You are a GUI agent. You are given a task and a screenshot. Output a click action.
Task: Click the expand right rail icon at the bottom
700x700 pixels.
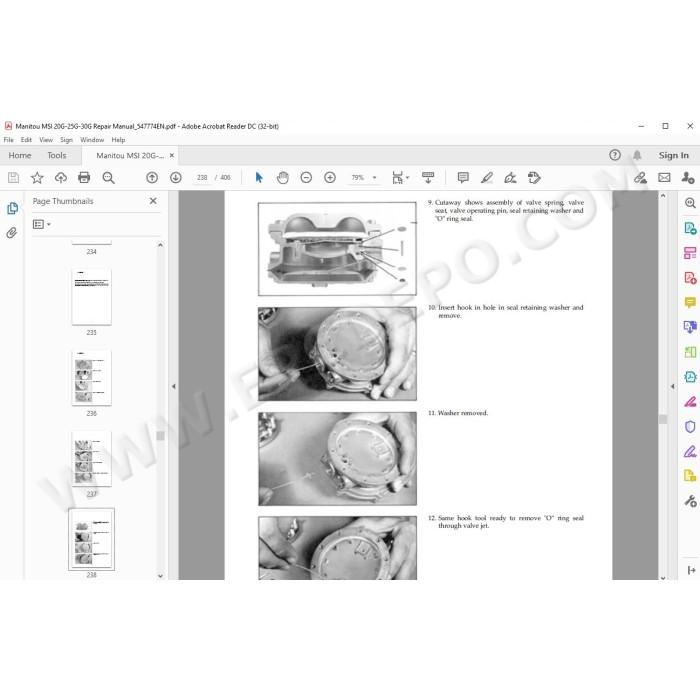[x=692, y=570]
